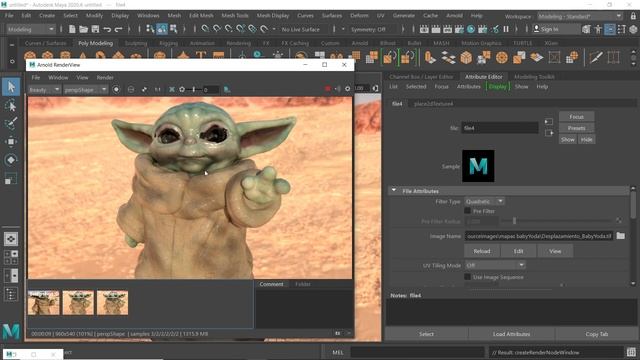640x360 pixels.
Task: Toggle the select-by-object-type mode icon
Action: point(162,29)
